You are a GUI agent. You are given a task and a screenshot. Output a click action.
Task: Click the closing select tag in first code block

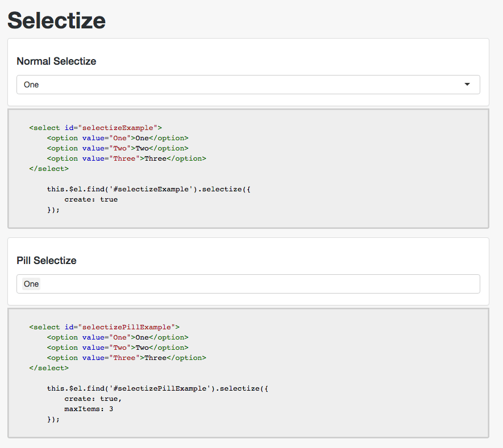point(49,169)
